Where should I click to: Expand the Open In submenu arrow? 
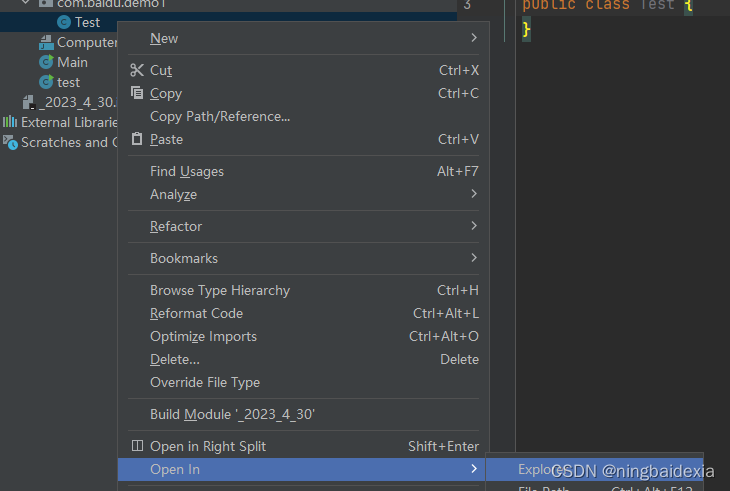(474, 469)
